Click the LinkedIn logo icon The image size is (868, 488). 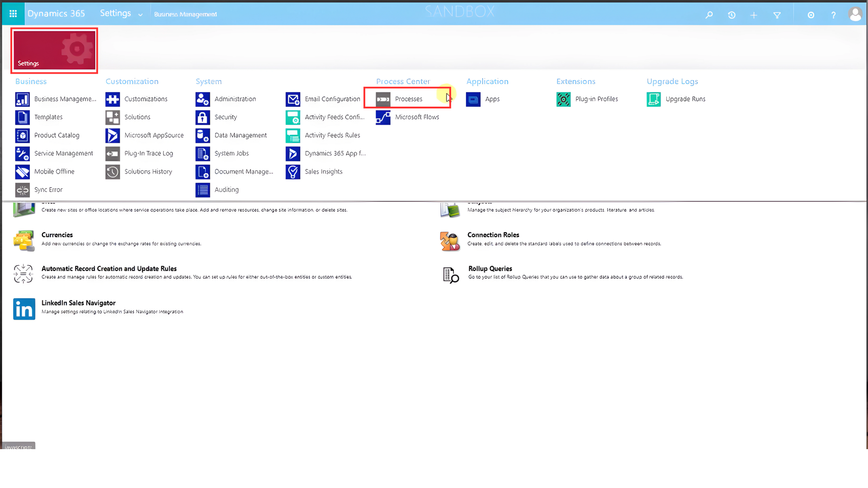point(24,309)
